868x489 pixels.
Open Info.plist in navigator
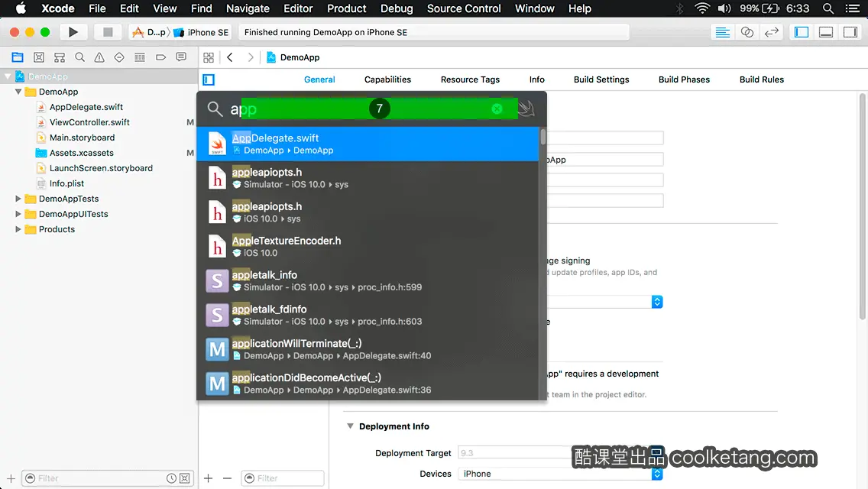(66, 183)
